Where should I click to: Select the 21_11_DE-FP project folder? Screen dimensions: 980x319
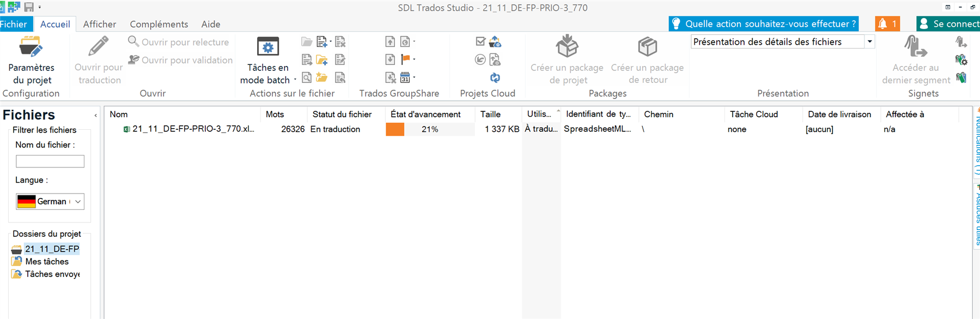(x=52, y=249)
